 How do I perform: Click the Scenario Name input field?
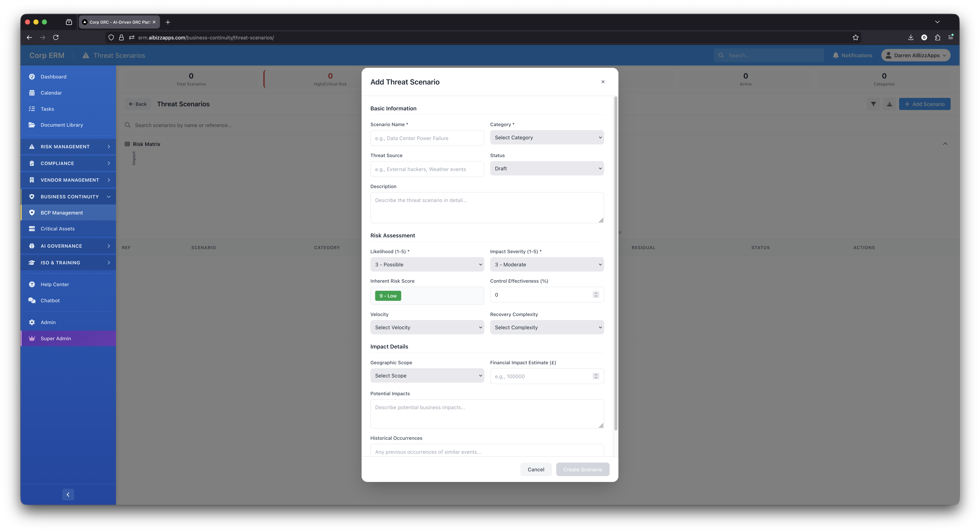(427, 138)
